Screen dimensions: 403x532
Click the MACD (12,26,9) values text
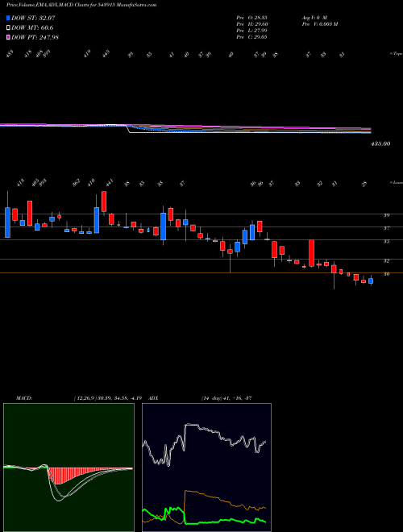click(110, 398)
